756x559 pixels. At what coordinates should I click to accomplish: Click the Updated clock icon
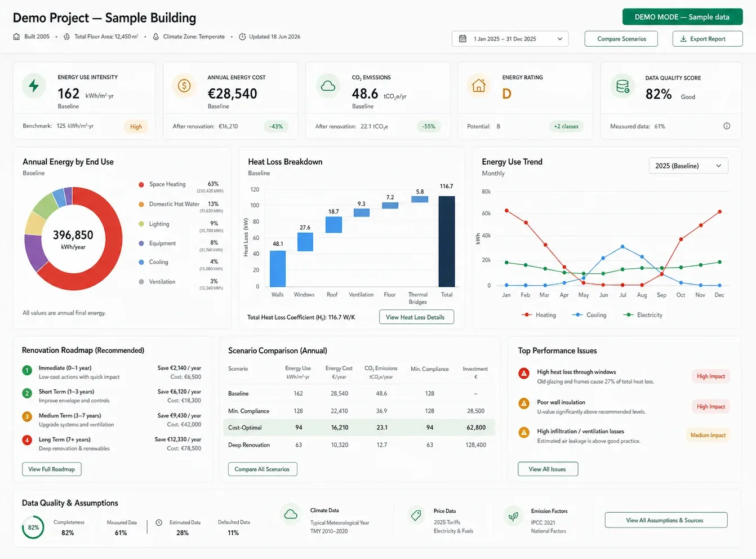(242, 37)
